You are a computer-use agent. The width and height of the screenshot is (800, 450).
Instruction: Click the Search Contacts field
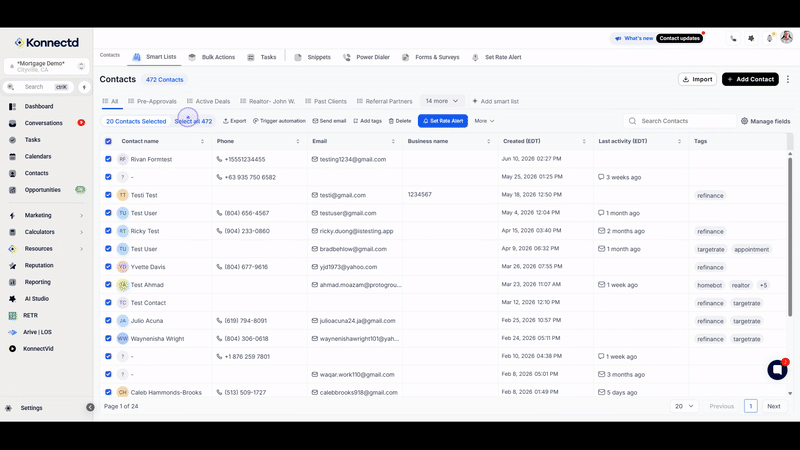pyautogui.click(x=679, y=121)
